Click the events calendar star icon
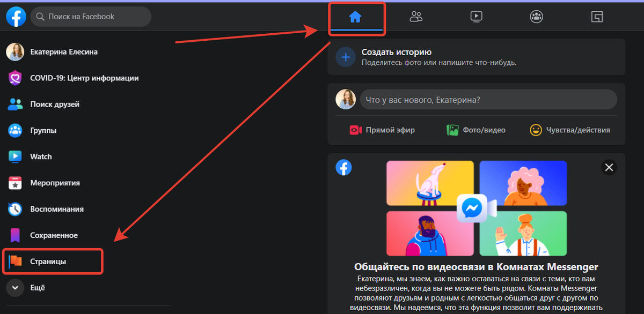Viewport: 644px width, 314px height. click(x=15, y=183)
